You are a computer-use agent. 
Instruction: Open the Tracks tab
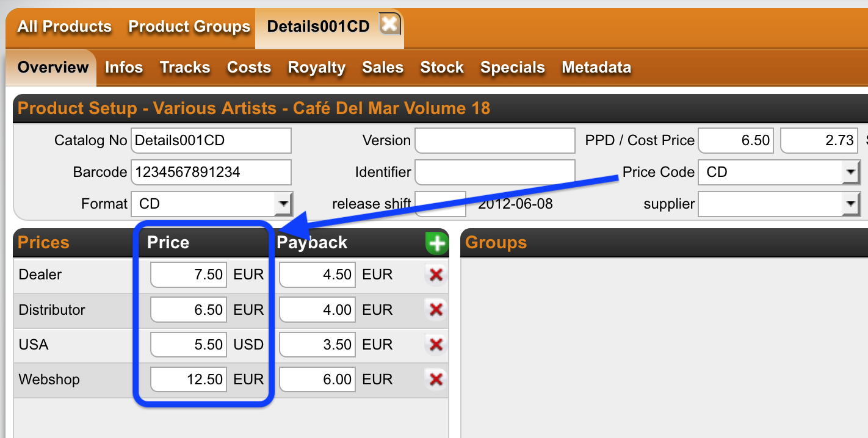pyautogui.click(x=185, y=68)
